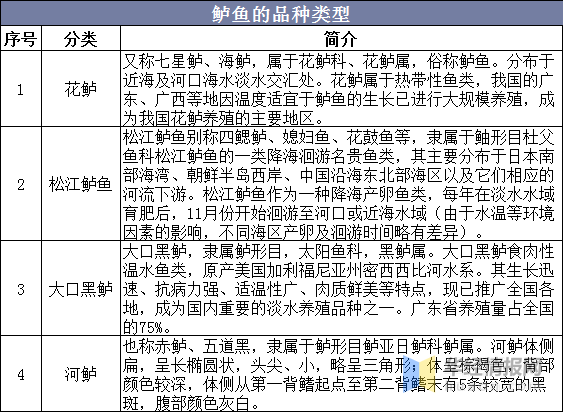Select the table title 鲈鱼的品种类型
This screenshot has height=413, width=564.
(x=281, y=14)
